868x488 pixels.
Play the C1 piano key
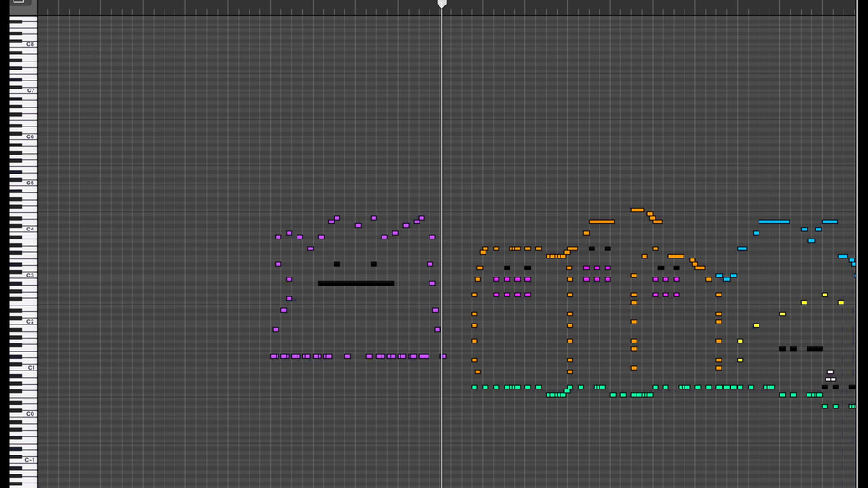pyautogui.click(x=24, y=368)
